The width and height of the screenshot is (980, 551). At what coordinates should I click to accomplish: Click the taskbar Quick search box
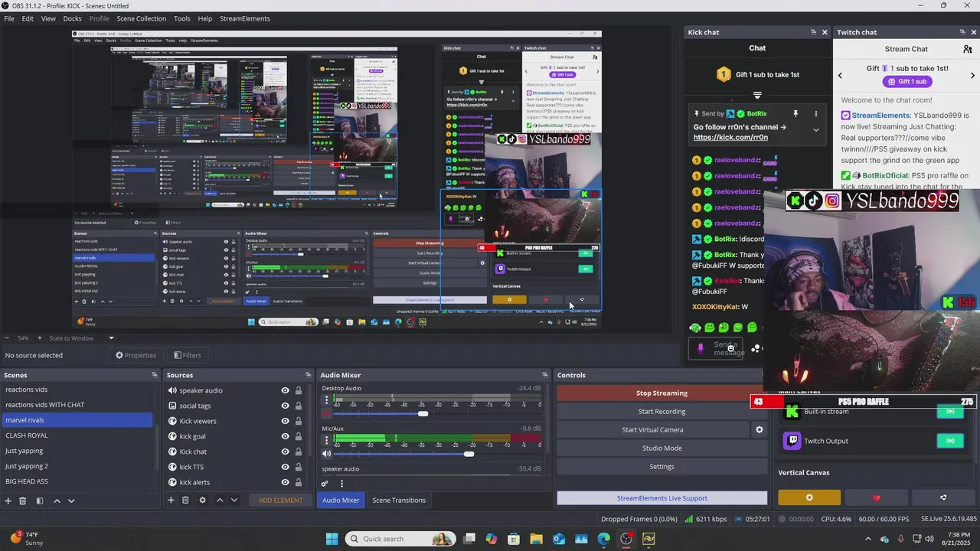click(400, 539)
